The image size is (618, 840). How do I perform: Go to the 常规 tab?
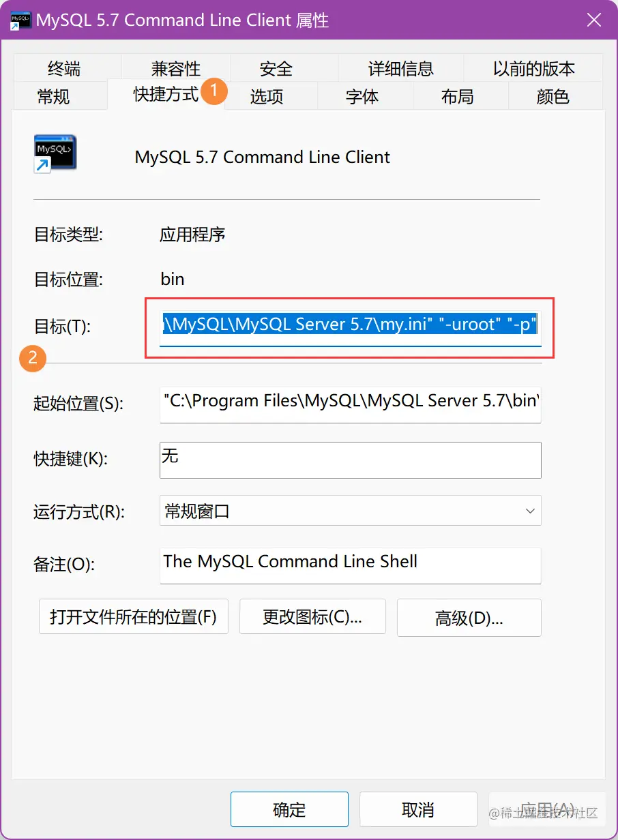pyautogui.click(x=53, y=96)
